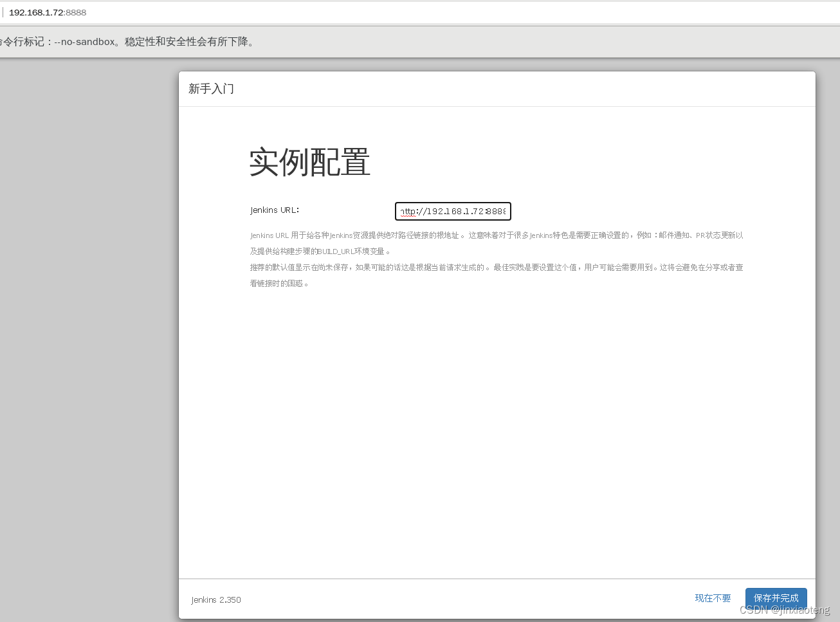Click the --no-sandbox warning message bar
The height and width of the screenshot is (622, 840).
420,42
